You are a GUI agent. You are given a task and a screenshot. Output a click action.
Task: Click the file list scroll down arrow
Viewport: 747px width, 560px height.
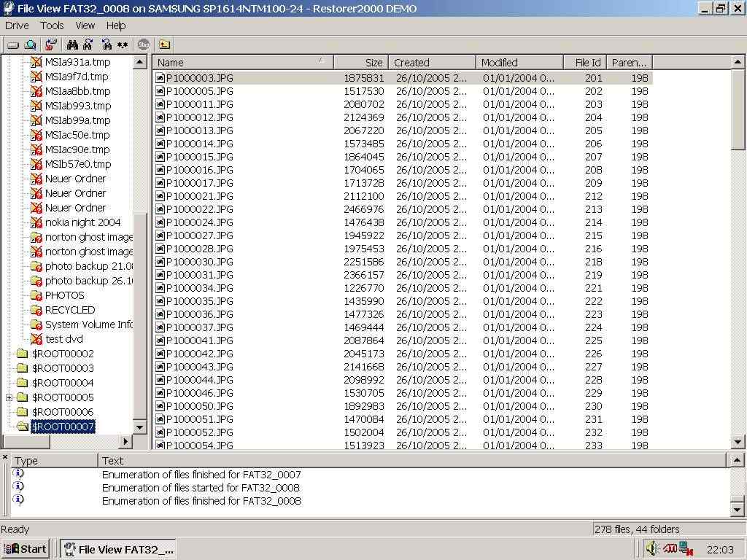click(738, 442)
